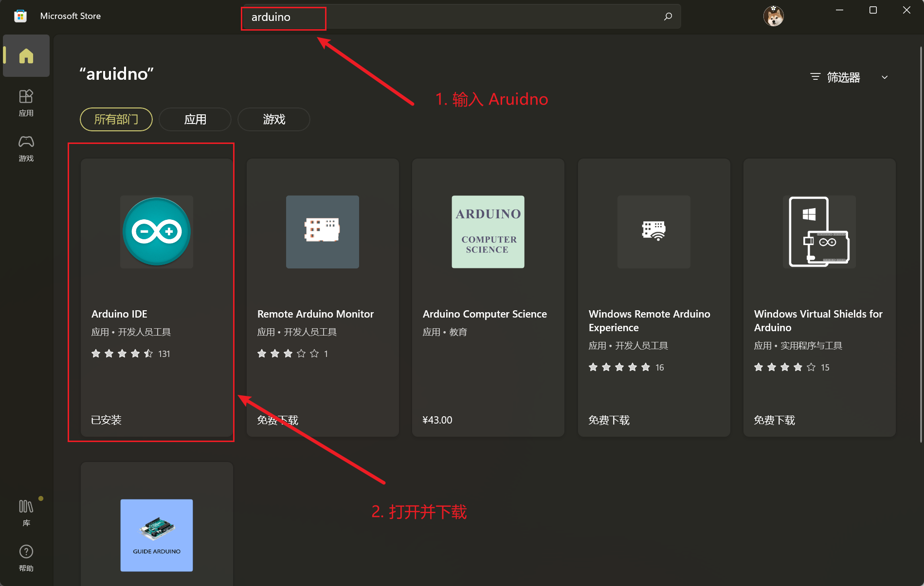This screenshot has height=586, width=924.
Task: Go to Home in the sidebar
Action: 26,56
